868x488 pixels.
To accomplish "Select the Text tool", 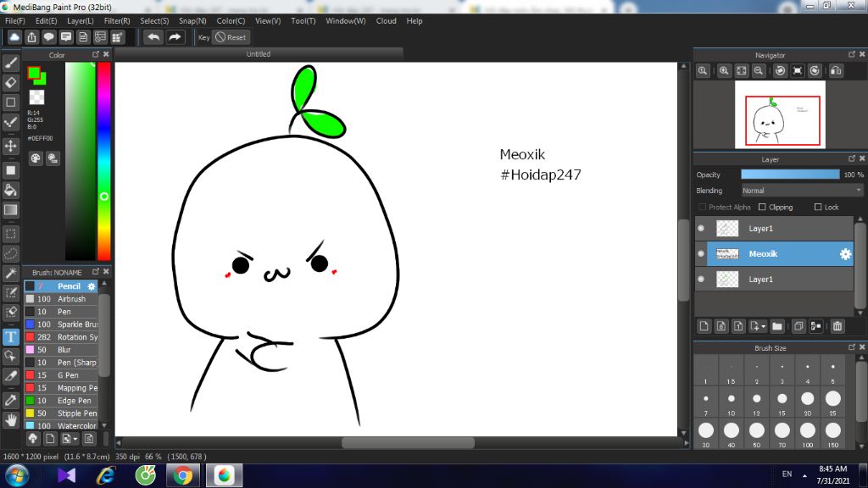I will (10, 336).
